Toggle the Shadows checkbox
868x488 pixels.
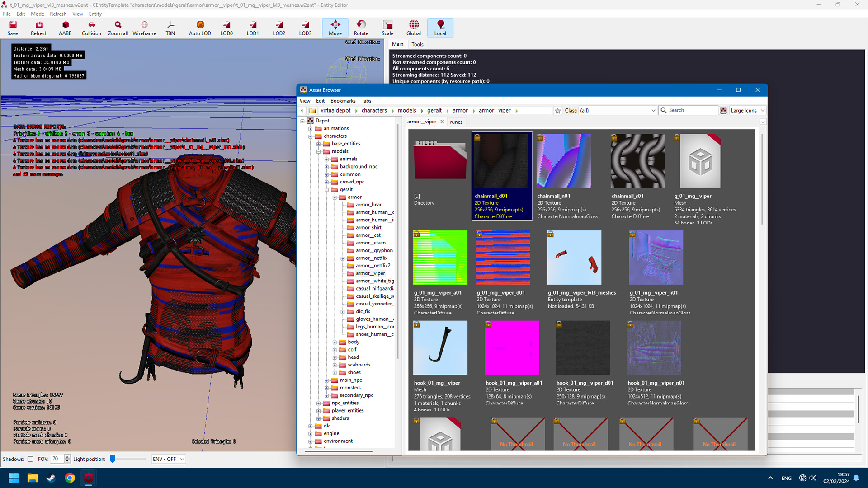coord(30,459)
